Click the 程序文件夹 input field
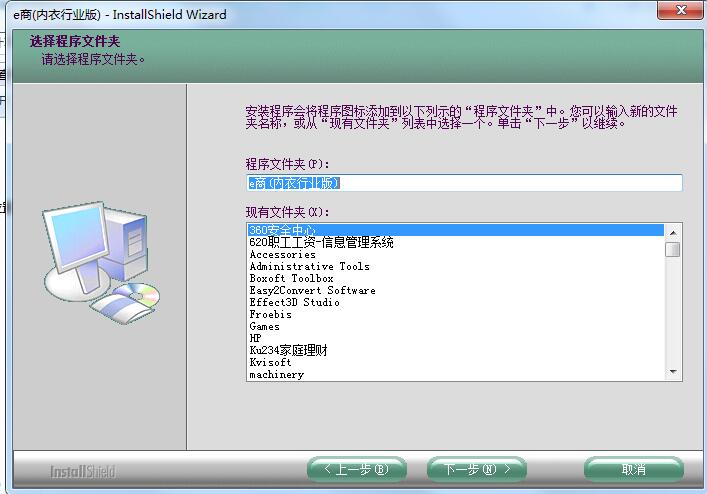 coord(464,183)
